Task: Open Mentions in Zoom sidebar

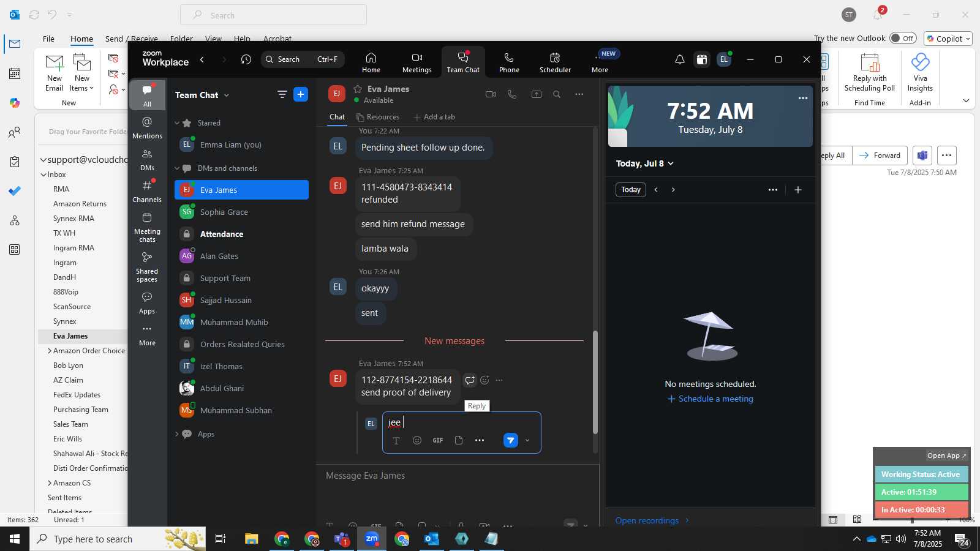Action: tap(147, 127)
